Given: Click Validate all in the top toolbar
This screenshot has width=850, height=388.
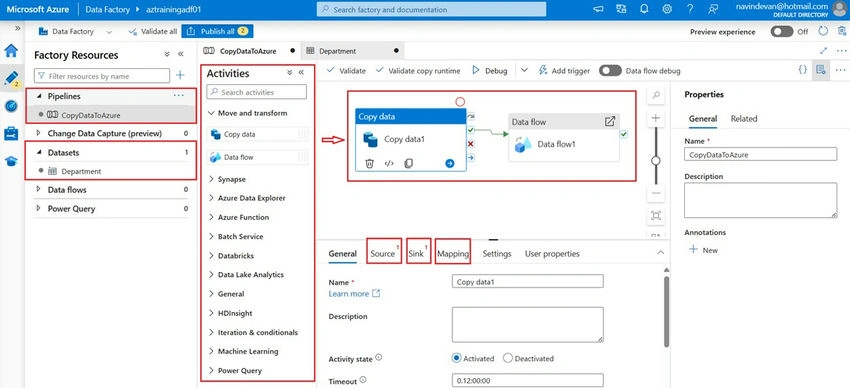Looking at the screenshot, I should 152,31.
